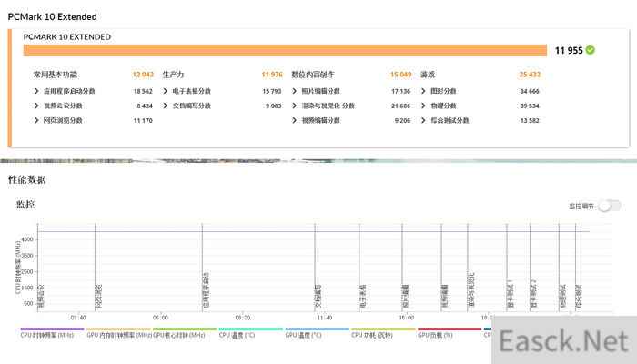Image resolution: width=637 pixels, height=364 pixels.
Task: Toggle the yellow-green CPU 功耗 (瓦特) legend
Action: [x=383, y=333]
